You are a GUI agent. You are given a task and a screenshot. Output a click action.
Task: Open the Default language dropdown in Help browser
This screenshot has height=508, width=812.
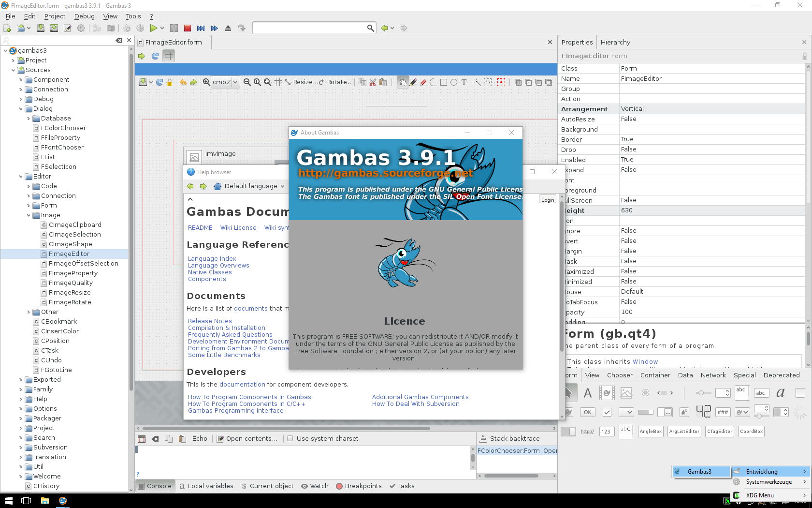pos(254,186)
